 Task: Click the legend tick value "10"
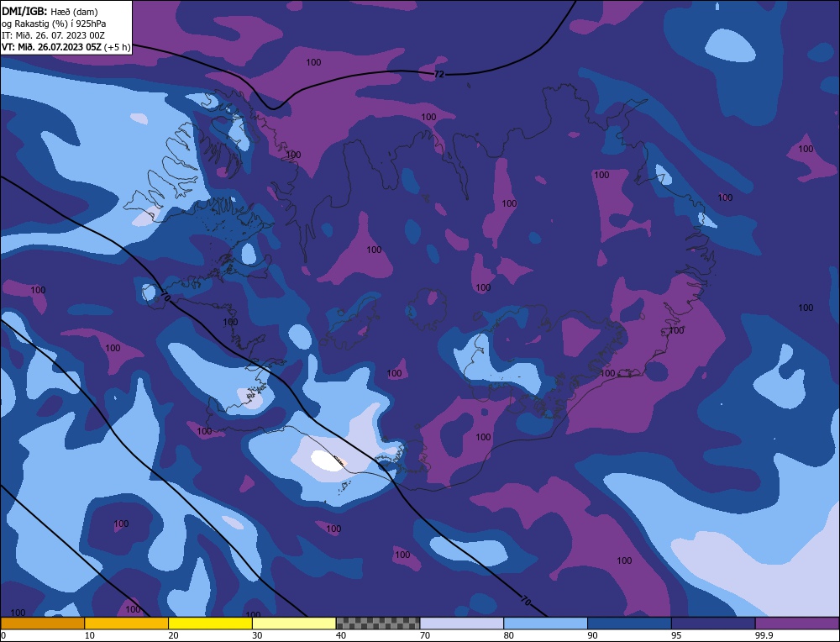(x=90, y=635)
